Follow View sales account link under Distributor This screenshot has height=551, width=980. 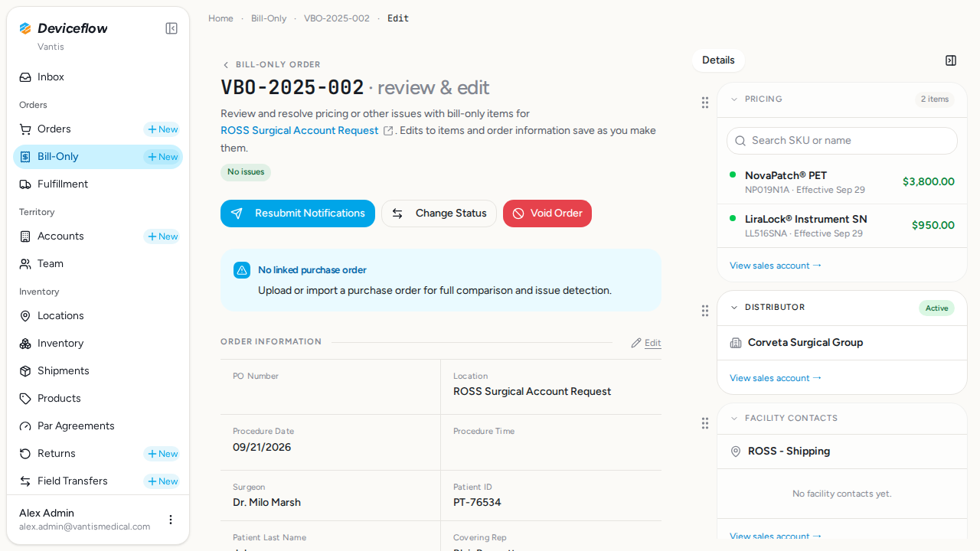pos(776,378)
